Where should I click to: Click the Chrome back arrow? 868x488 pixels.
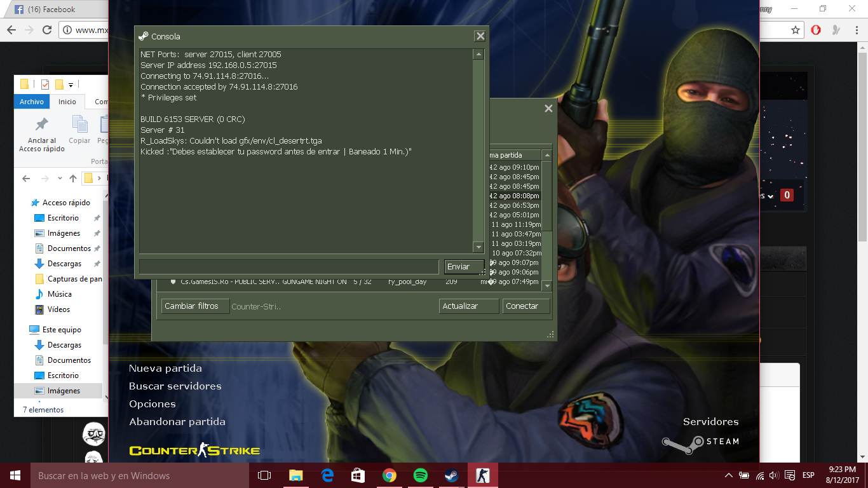(x=11, y=30)
